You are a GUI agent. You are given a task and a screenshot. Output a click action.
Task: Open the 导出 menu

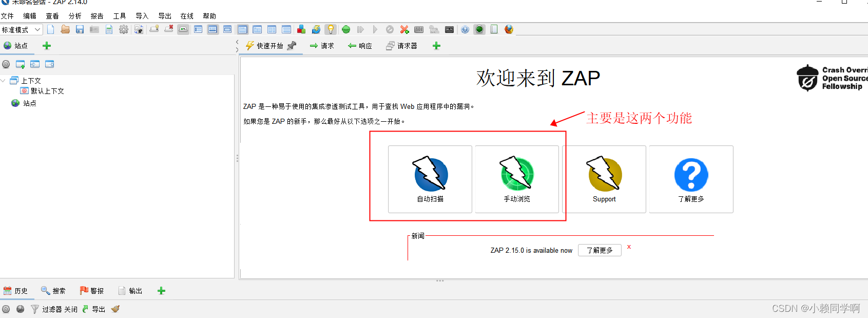pos(165,16)
